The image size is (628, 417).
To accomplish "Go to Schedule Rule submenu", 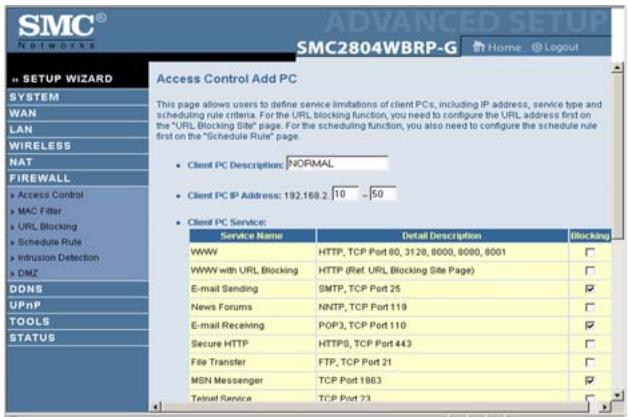I will [49, 242].
